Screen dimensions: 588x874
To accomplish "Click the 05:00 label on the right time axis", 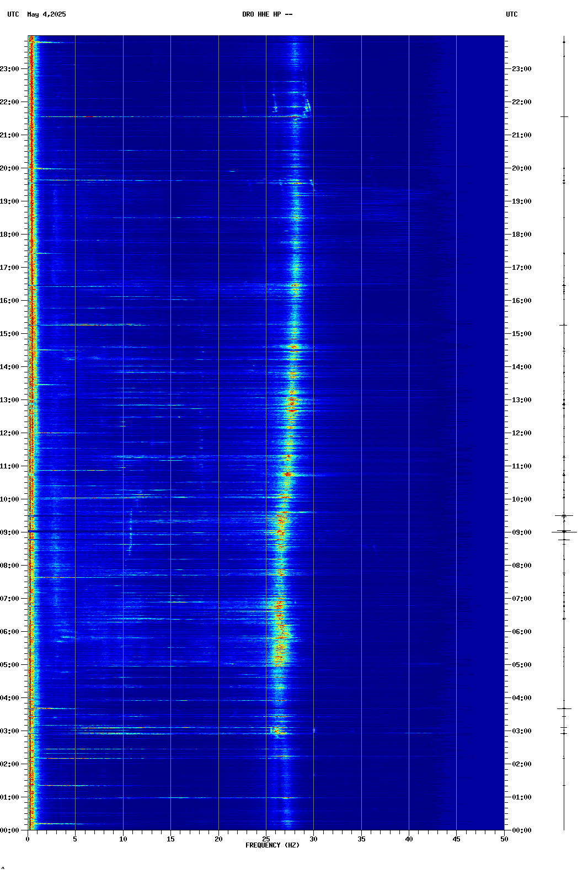I will tap(522, 665).
